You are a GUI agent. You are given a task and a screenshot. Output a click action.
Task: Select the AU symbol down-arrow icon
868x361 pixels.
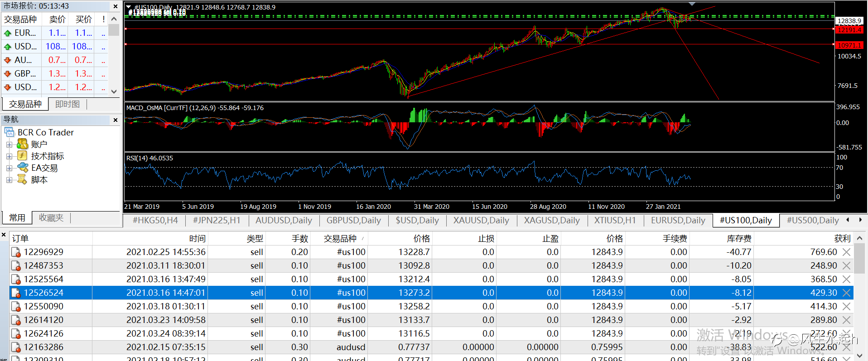[8, 60]
